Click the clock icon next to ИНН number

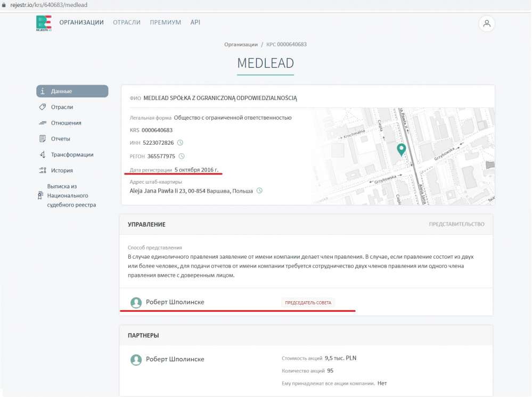[180, 143]
